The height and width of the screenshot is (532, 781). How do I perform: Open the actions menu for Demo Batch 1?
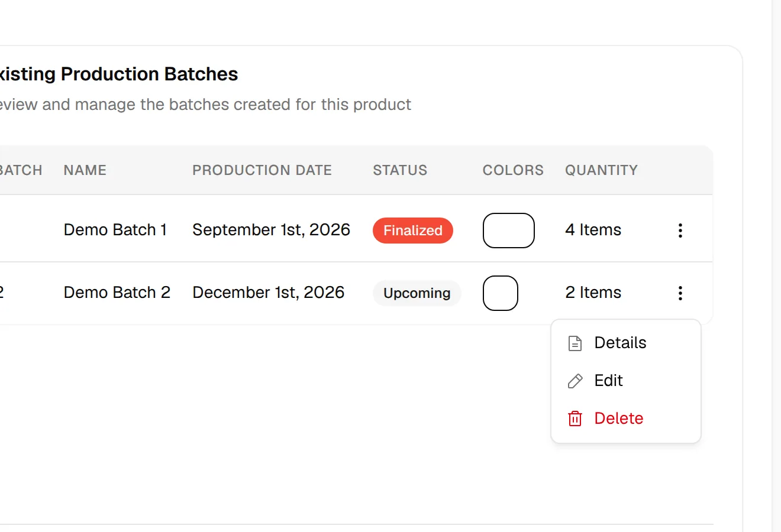click(680, 231)
